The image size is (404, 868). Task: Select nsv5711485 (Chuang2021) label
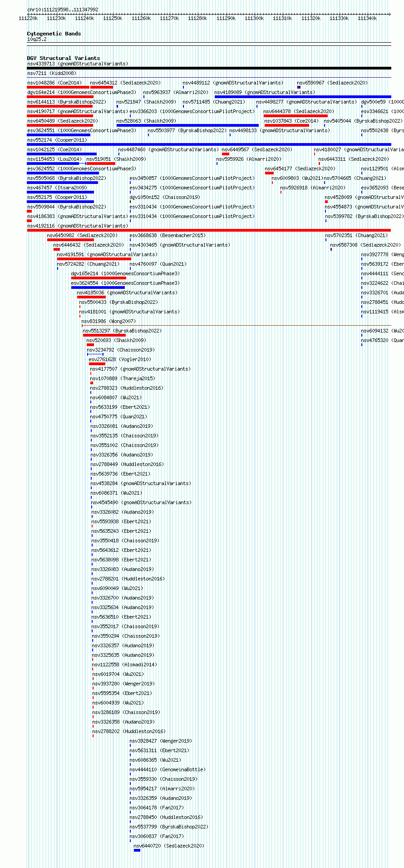click(x=214, y=102)
